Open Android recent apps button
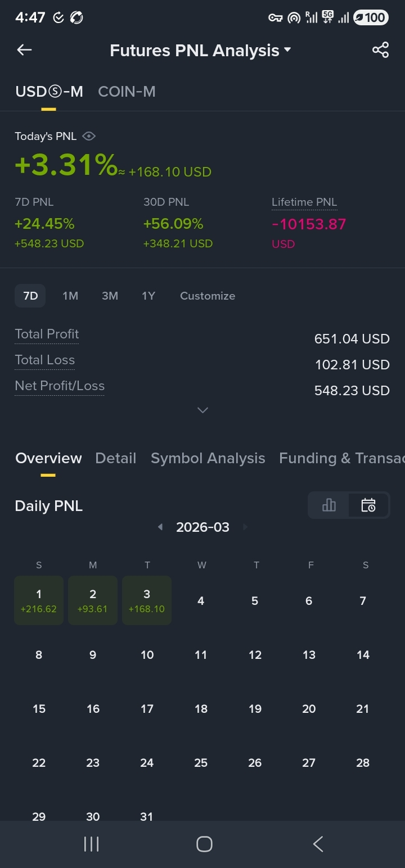 pyautogui.click(x=91, y=844)
